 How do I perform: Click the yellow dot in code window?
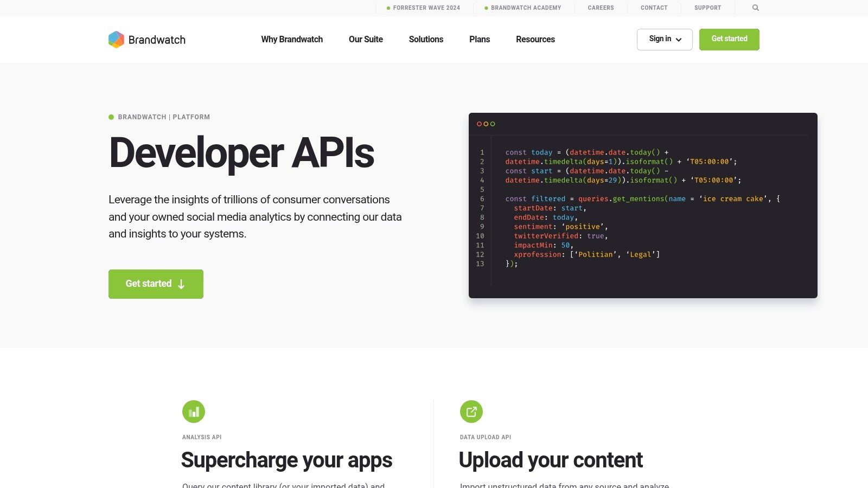tap(486, 124)
